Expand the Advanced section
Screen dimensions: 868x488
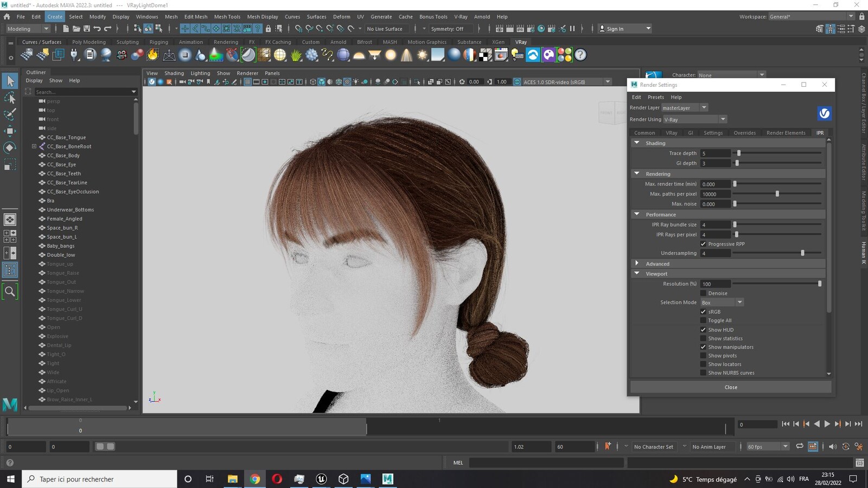coord(637,264)
